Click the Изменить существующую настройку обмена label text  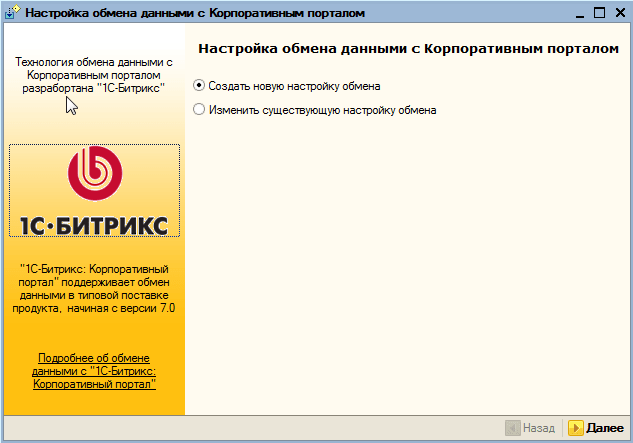[x=323, y=110]
